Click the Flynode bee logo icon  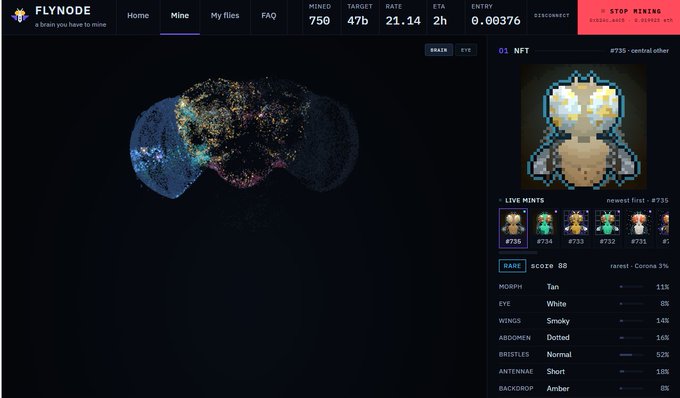[x=20, y=16]
